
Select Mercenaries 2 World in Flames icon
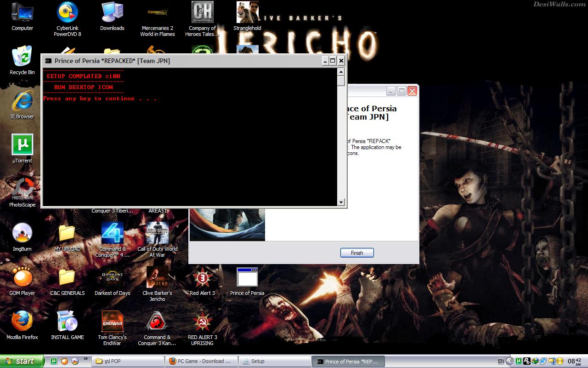(x=157, y=19)
